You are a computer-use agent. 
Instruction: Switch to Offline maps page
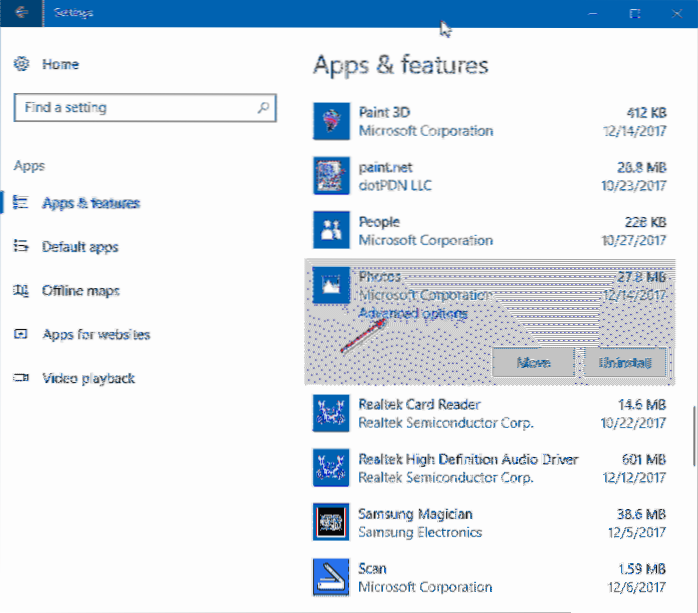(x=81, y=291)
